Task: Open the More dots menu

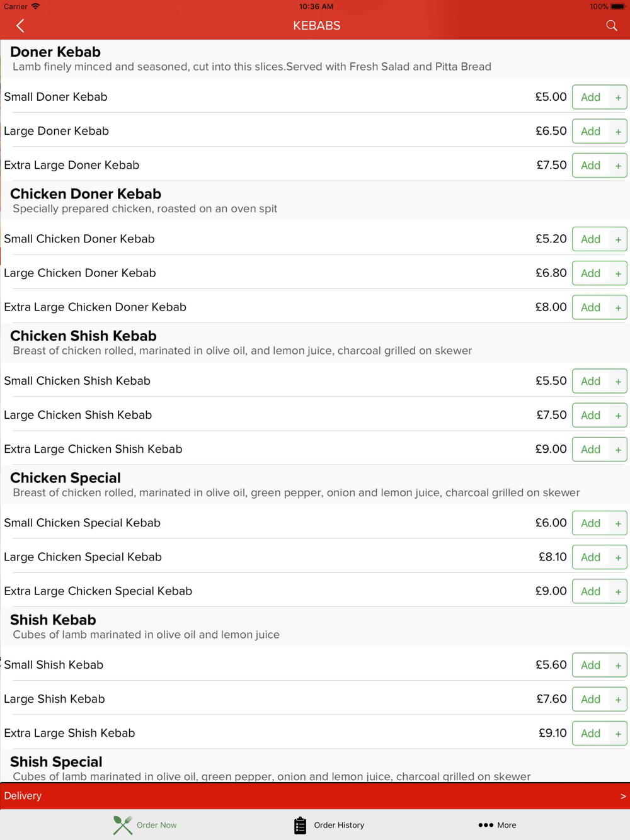Action: (497, 825)
